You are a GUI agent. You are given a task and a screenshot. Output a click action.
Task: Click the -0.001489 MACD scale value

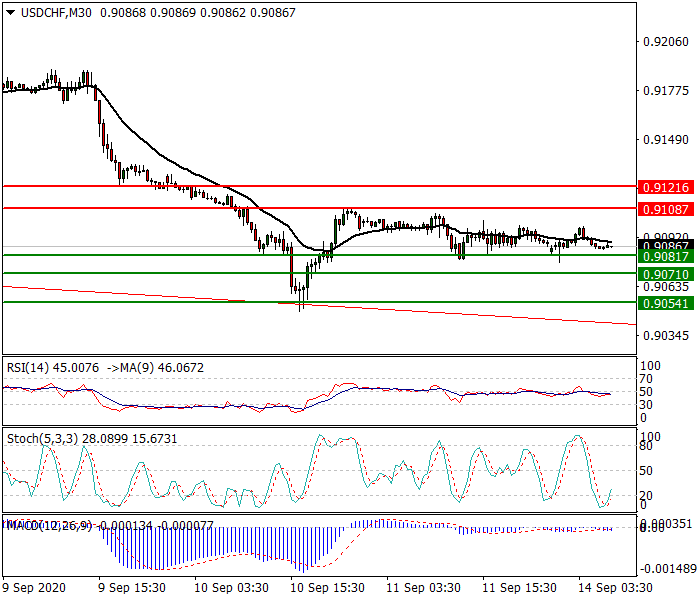(x=668, y=569)
